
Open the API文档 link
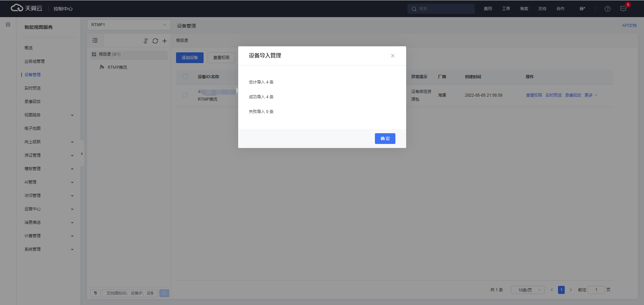pyautogui.click(x=629, y=26)
